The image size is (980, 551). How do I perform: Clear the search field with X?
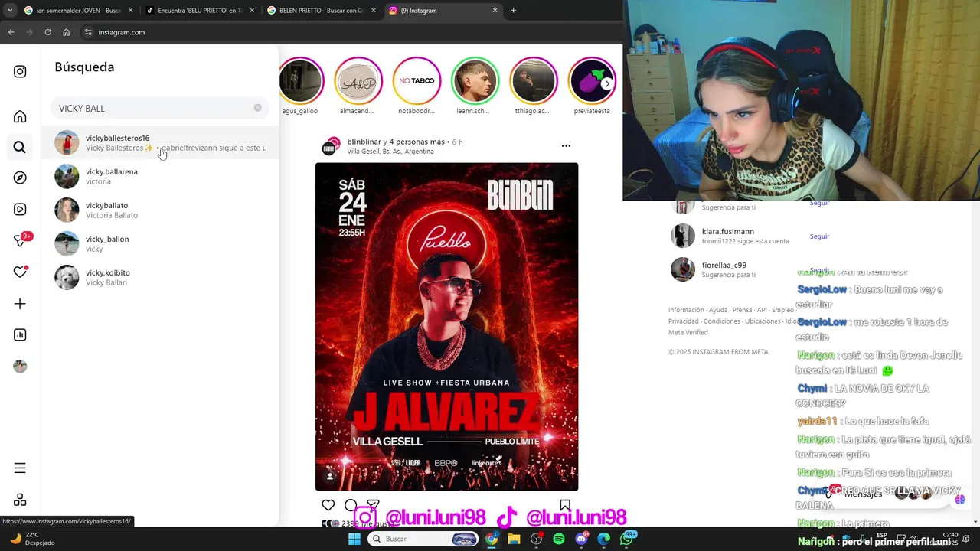point(258,108)
